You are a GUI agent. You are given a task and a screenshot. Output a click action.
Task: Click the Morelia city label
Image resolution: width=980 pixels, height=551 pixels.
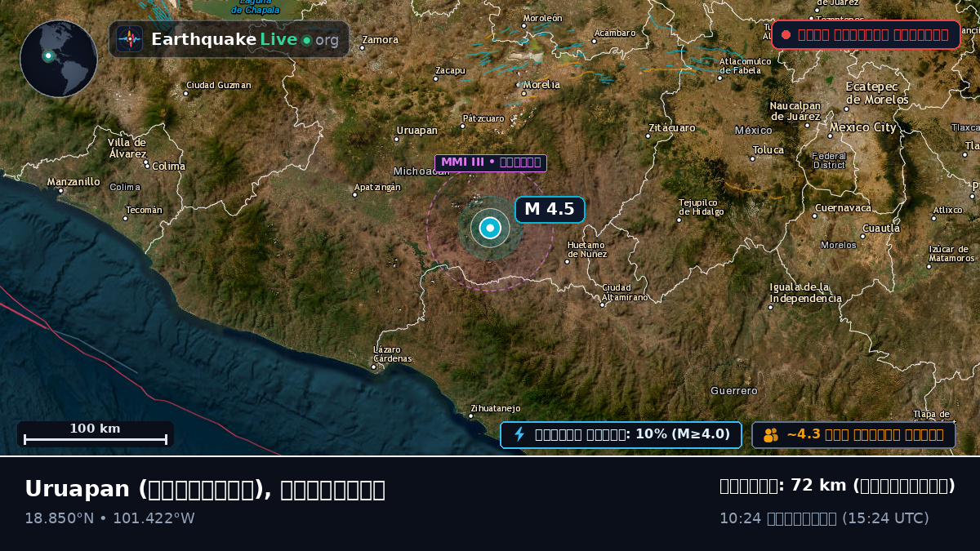pos(541,84)
